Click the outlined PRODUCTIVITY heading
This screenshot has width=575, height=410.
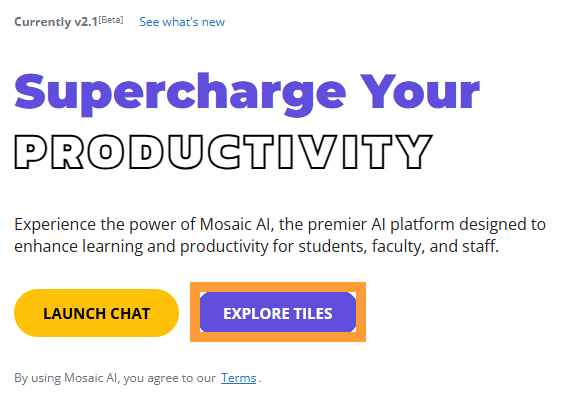223,152
